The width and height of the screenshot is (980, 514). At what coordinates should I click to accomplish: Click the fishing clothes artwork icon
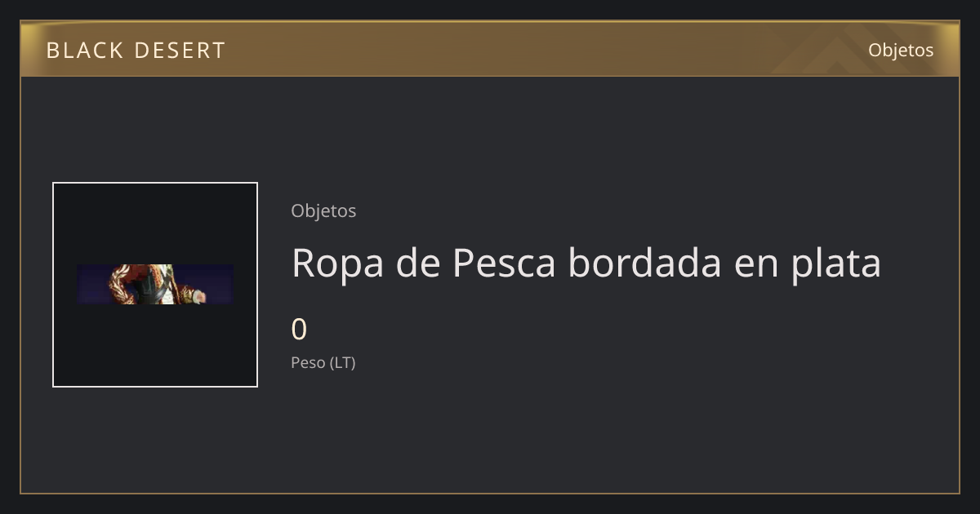click(155, 284)
